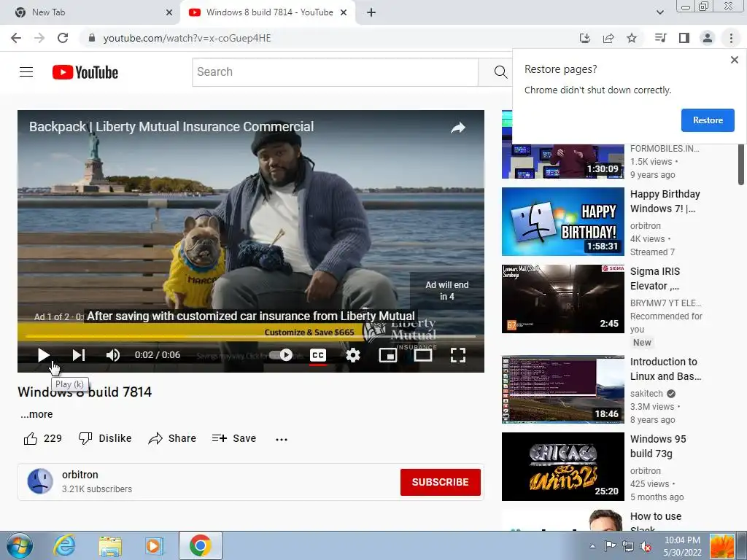747x560 pixels.
Task: Click the Sigma IRIS Elevator title
Action: tap(655, 279)
